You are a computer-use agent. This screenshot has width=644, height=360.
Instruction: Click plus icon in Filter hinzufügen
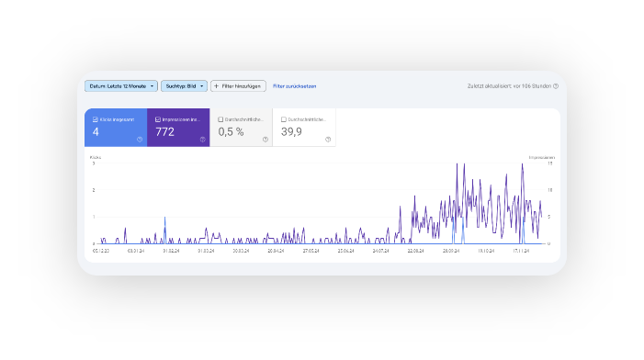(217, 86)
